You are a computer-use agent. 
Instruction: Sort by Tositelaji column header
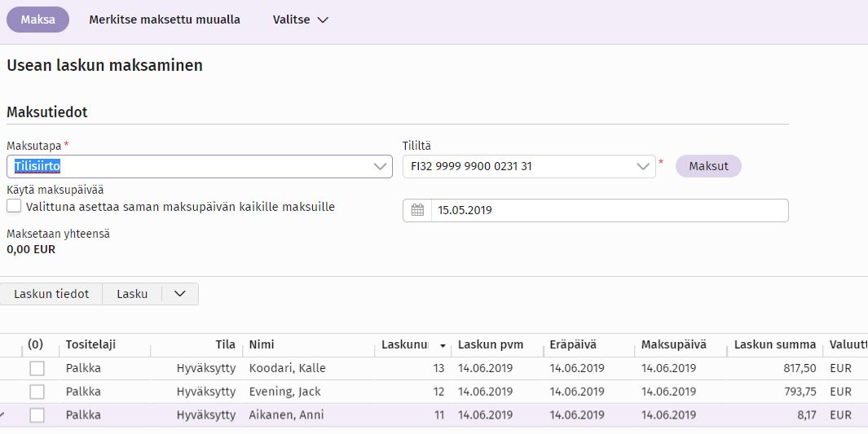click(90, 345)
